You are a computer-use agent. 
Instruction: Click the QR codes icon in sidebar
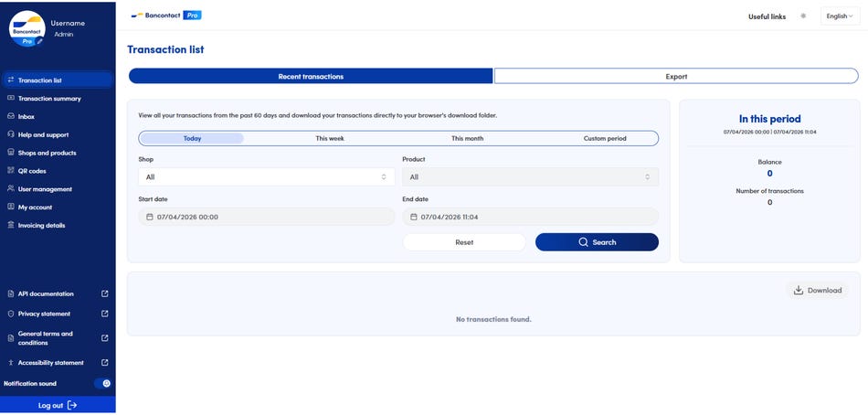[x=10, y=171]
